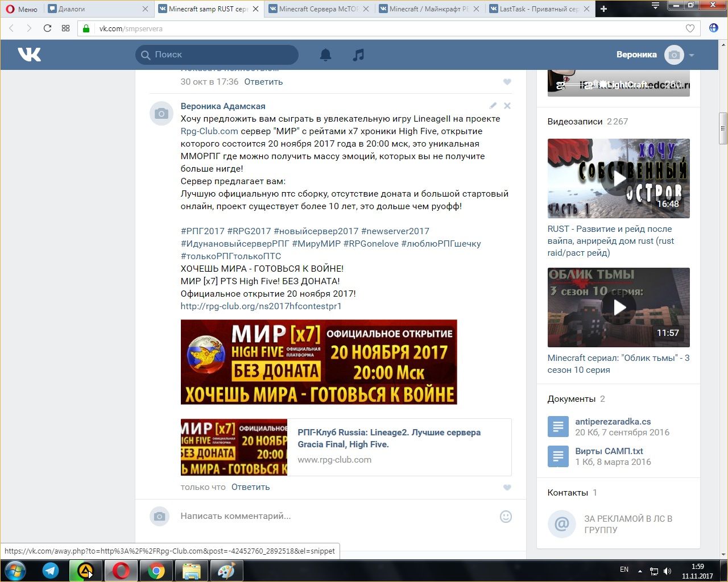Switch to LastTask - Приватный tab

click(539, 9)
